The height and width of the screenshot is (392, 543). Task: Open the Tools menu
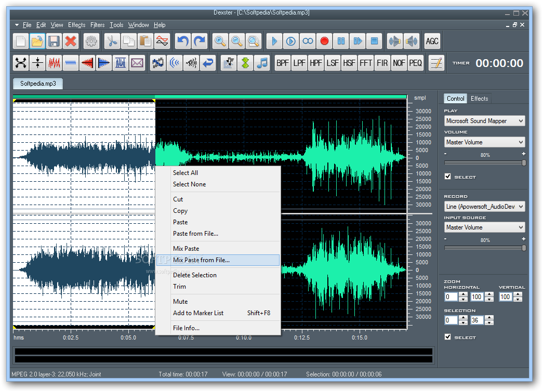(x=116, y=25)
